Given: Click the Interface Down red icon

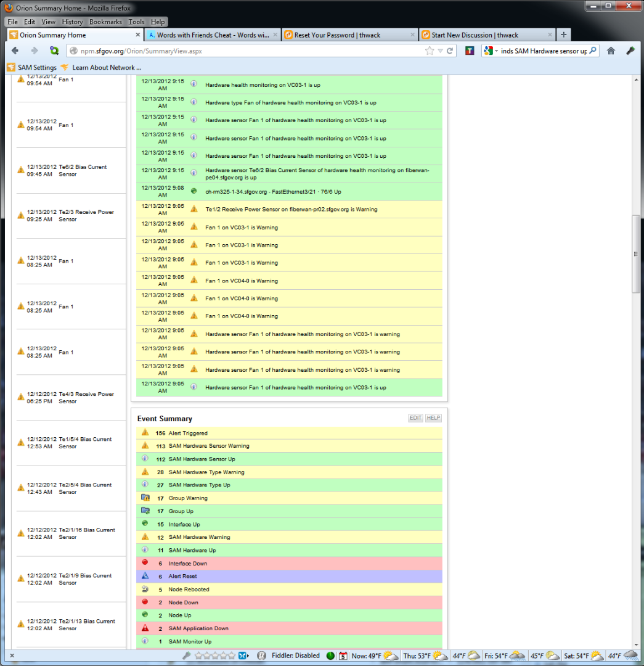Looking at the screenshot, I should (145, 562).
